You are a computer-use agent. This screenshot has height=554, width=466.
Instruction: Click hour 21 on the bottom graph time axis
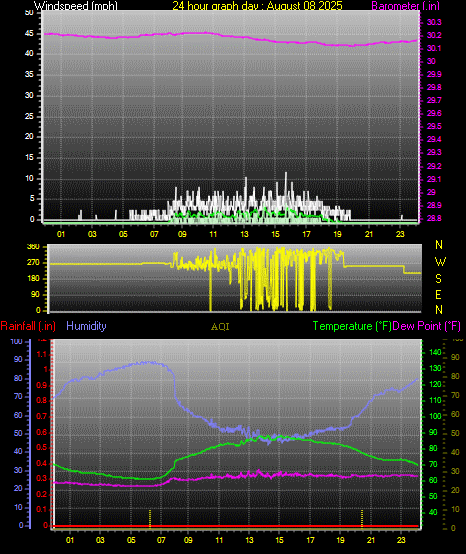(x=371, y=540)
